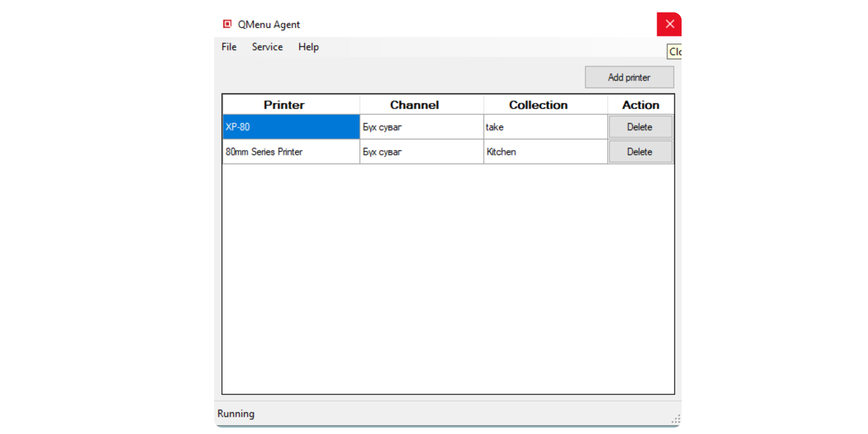This screenshot has width=868, height=434.
Task: Select the take collection cell
Action: (545, 127)
